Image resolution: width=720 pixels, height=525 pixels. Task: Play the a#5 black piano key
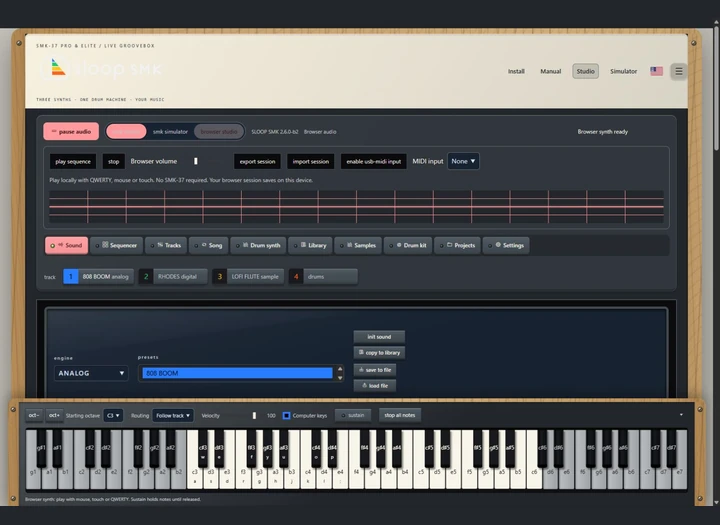(510, 448)
